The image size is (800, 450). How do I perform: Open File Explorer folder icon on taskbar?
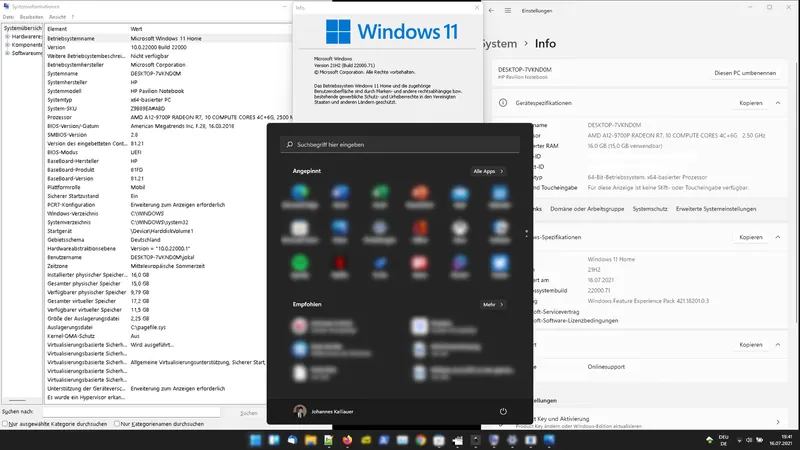point(311,440)
